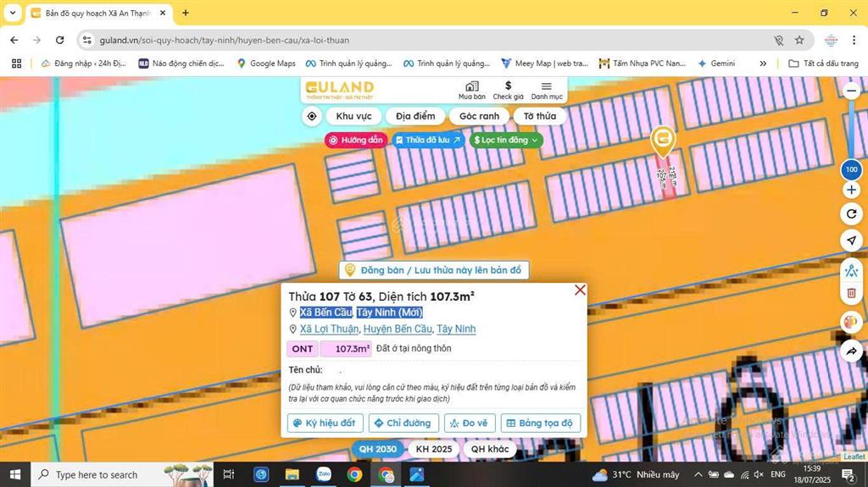Click the locate-me target icon
The image size is (868, 487).
point(312,116)
